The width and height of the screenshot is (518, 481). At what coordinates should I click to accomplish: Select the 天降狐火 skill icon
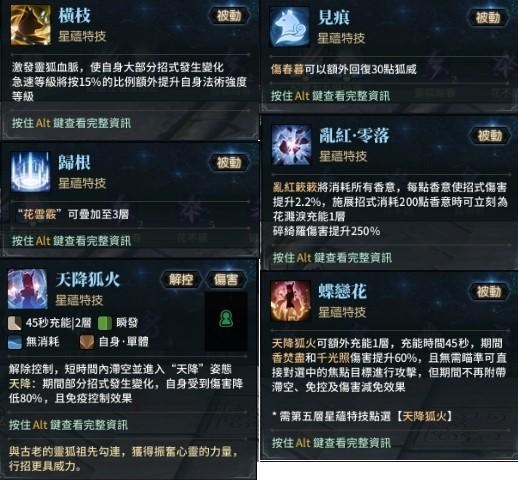point(27,289)
